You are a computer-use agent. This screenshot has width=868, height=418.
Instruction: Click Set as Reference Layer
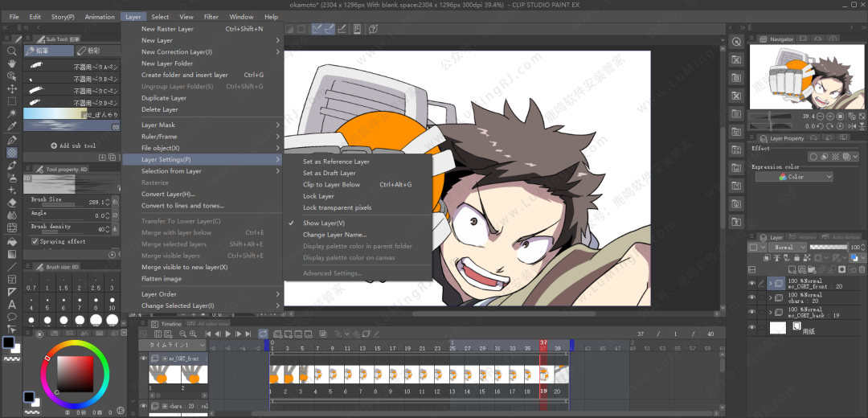(336, 162)
